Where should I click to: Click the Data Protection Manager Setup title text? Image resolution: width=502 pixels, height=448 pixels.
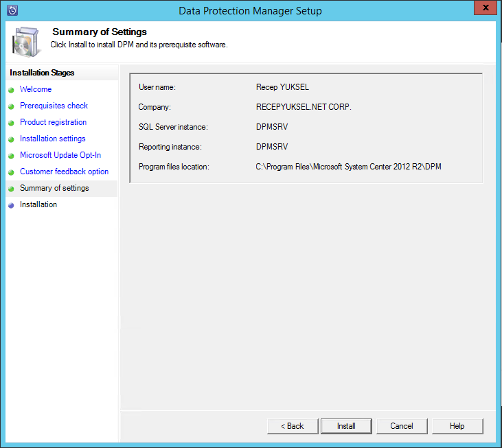[250, 11]
